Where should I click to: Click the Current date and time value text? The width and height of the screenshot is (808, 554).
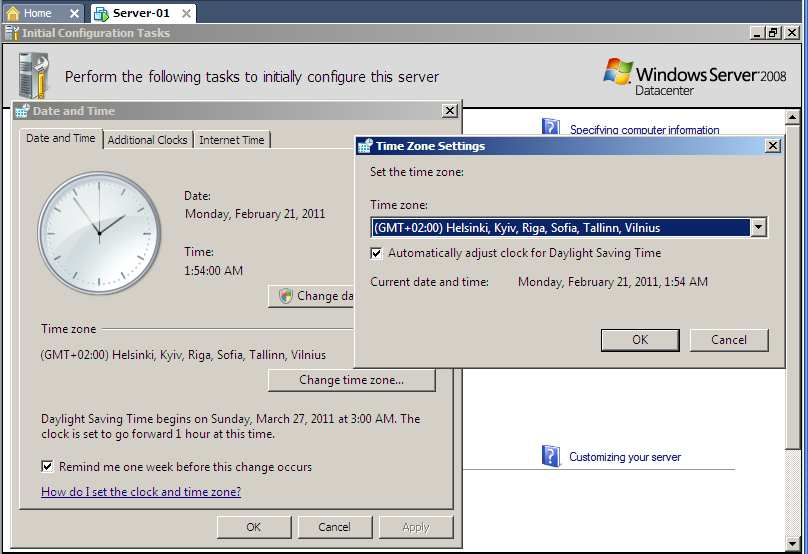coord(613,282)
